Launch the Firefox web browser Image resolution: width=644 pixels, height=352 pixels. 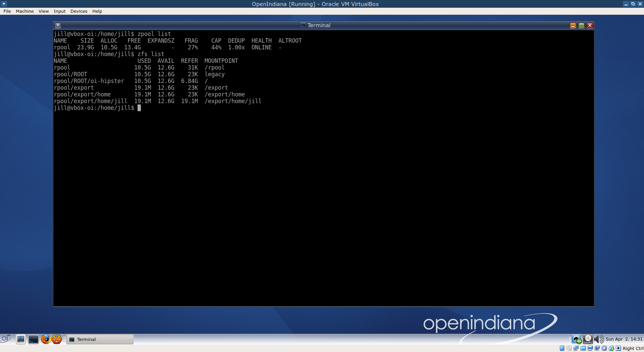pyautogui.click(x=46, y=339)
